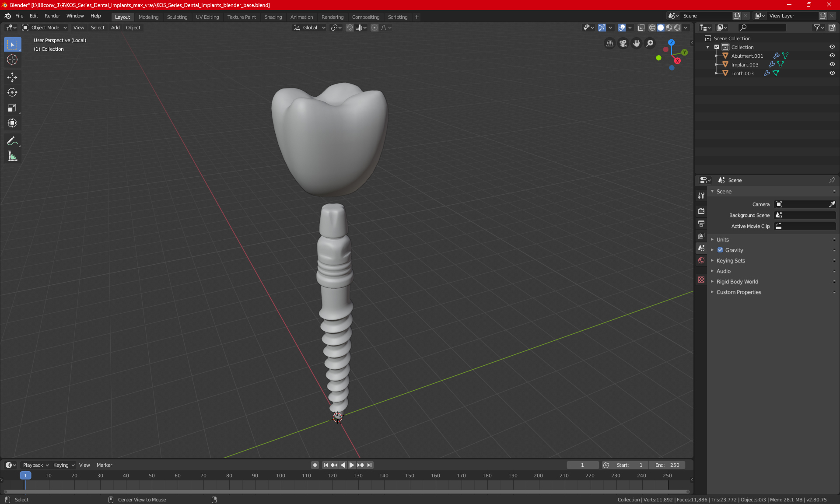Click the Play animation button
The width and height of the screenshot is (840, 504).
tap(351, 465)
